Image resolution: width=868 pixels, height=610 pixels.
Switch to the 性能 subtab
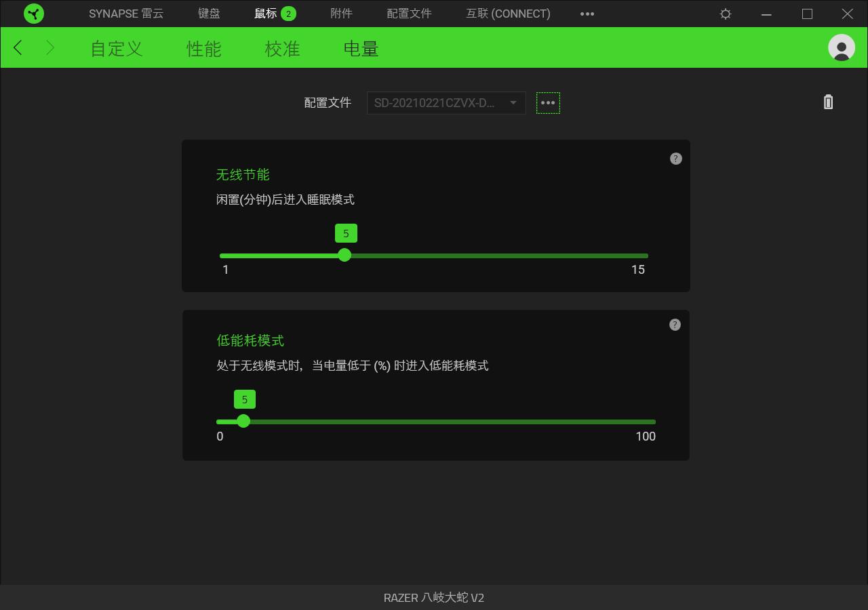(x=202, y=48)
